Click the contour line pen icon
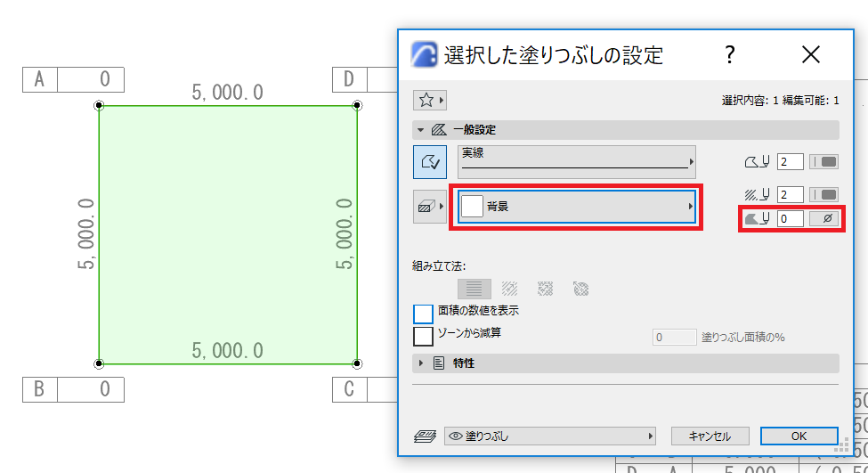Viewport: 868px width, 473px height. pyautogui.click(x=758, y=162)
